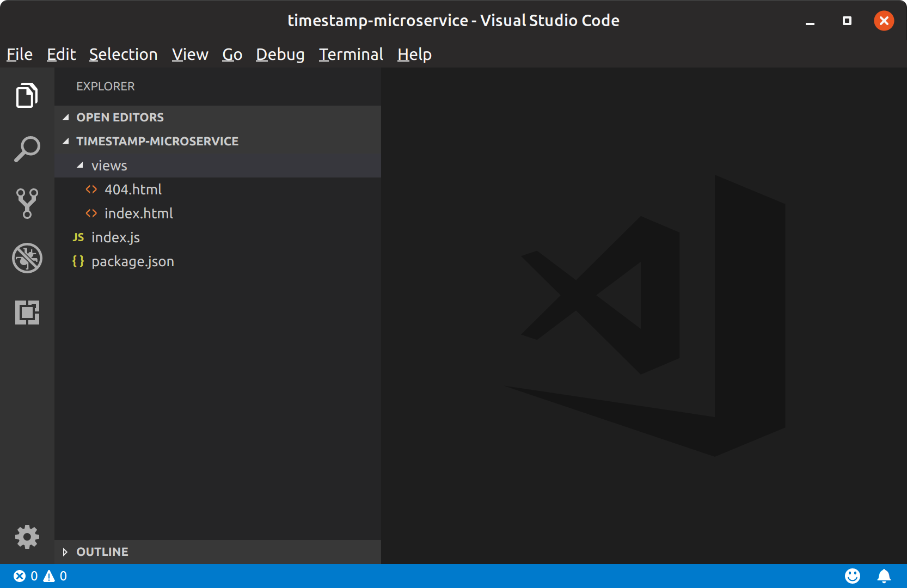Click the Manage gear icon
The width and height of the screenshot is (907, 588).
27,537
